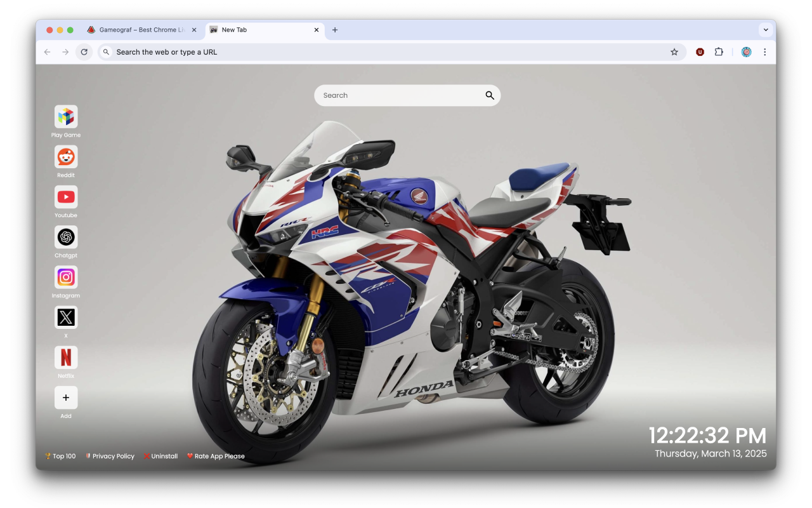The image size is (812, 508).
Task: Open X from the sidebar shortcuts
Action: point(66,317)
